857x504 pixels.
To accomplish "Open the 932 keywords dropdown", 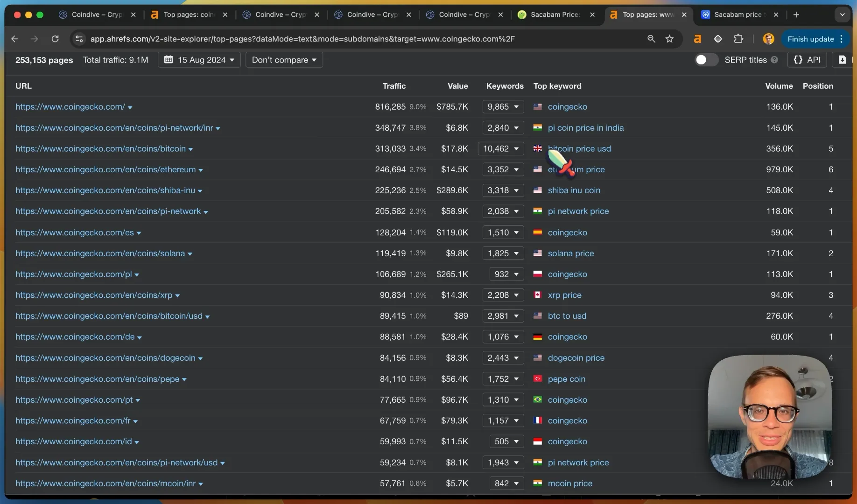I will tap(506, 274).
